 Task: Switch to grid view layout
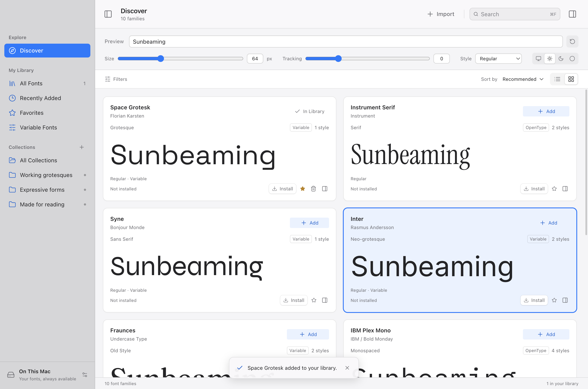[x=571, y=79]
